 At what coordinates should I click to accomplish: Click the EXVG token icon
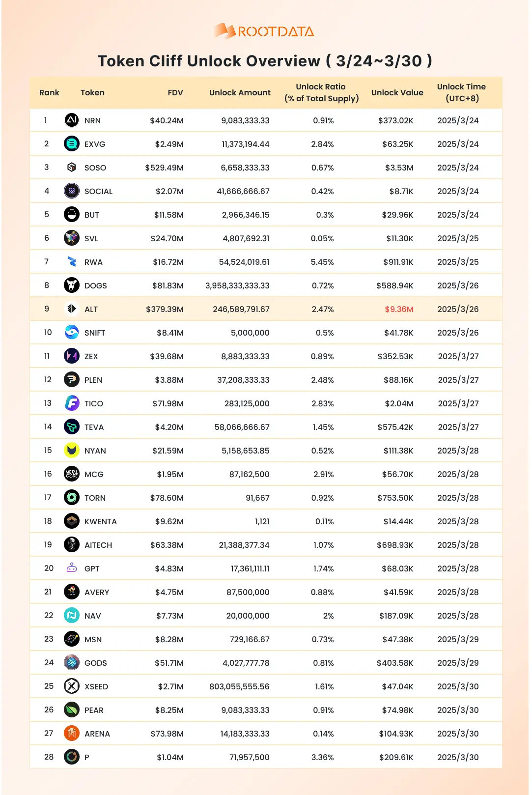pos(72,143)
